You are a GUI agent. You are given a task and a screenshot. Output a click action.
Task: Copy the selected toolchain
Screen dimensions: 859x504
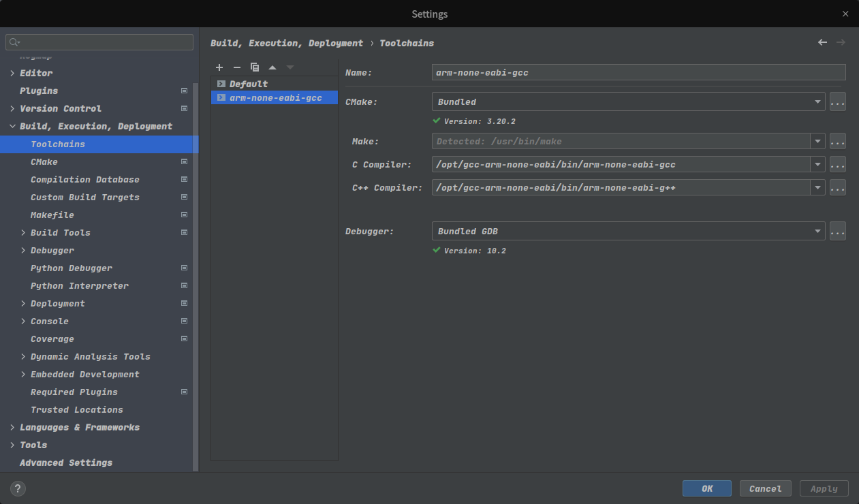(255, 67)
